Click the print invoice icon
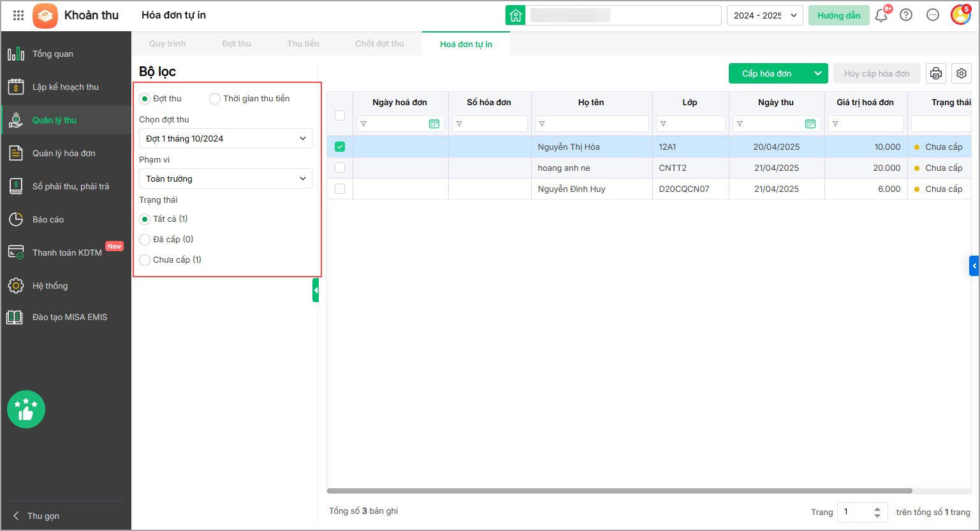 (936, 73)
